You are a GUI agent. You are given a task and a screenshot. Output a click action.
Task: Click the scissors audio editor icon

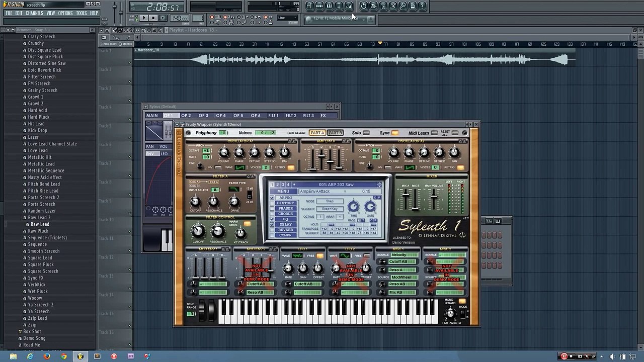click(x=393, y=6)
